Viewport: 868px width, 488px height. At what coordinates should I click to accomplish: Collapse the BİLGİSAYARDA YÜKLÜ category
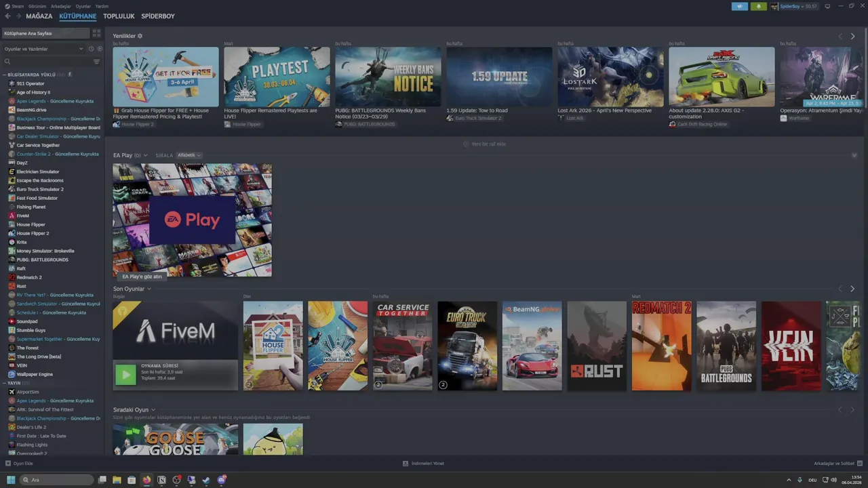(5, 75)
